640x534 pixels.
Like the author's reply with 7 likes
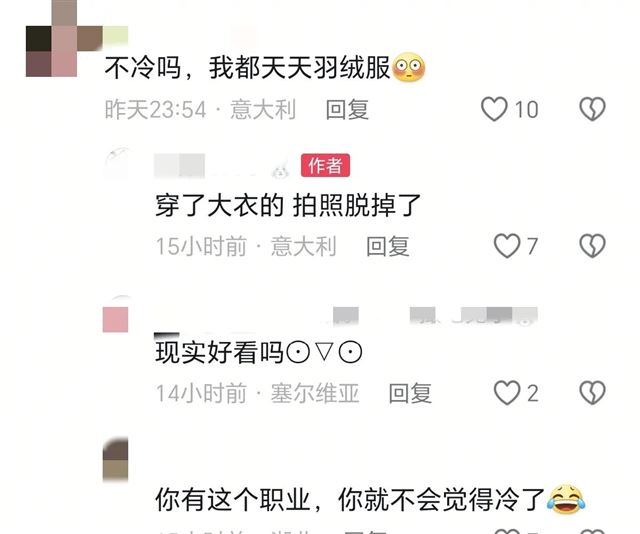click(x=507, y=246)
